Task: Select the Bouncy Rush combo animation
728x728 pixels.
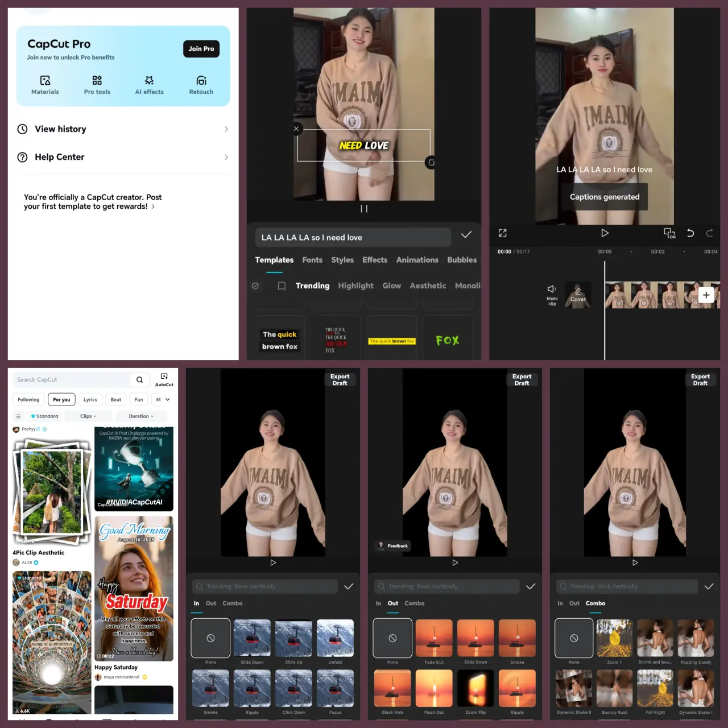Action: click(614, 692)
